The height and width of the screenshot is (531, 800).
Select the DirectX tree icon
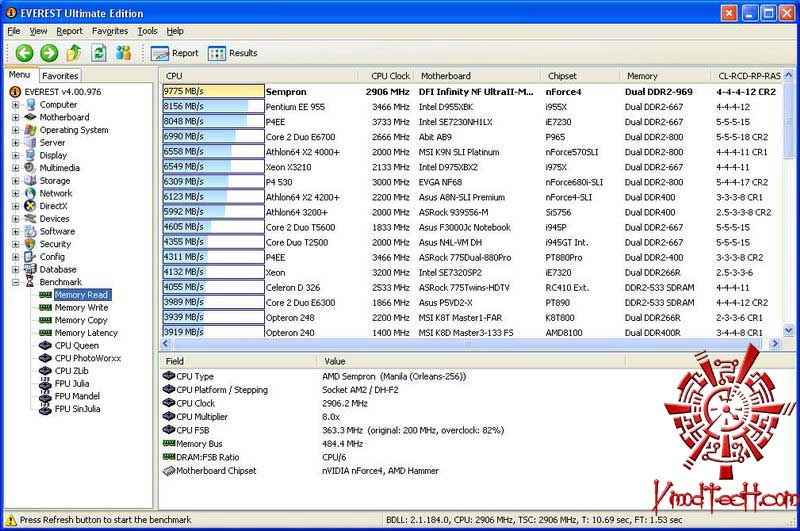click(31, 206)
